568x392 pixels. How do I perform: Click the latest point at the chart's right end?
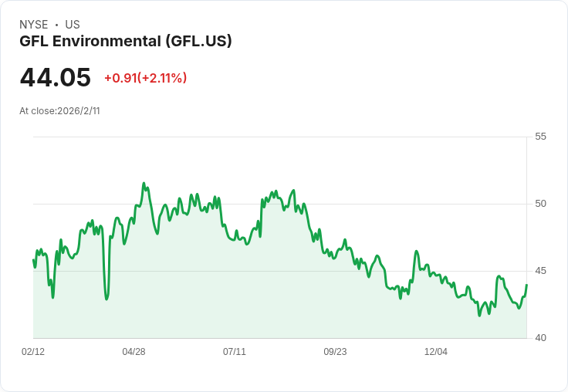tap(526, 285)
